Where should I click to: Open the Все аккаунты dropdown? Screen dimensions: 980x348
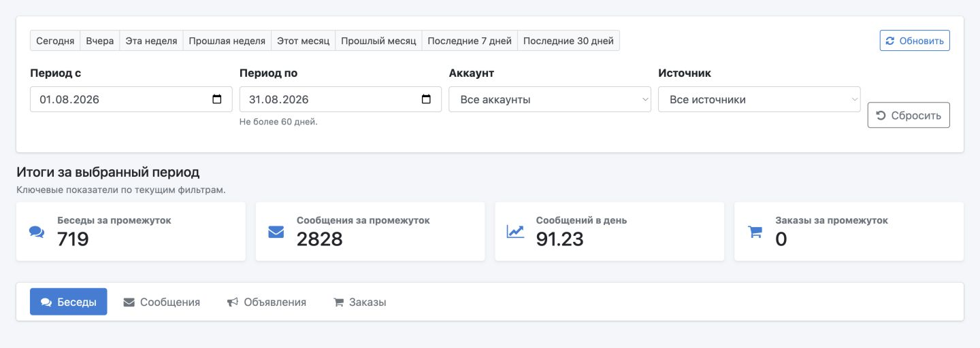(550, 99)
